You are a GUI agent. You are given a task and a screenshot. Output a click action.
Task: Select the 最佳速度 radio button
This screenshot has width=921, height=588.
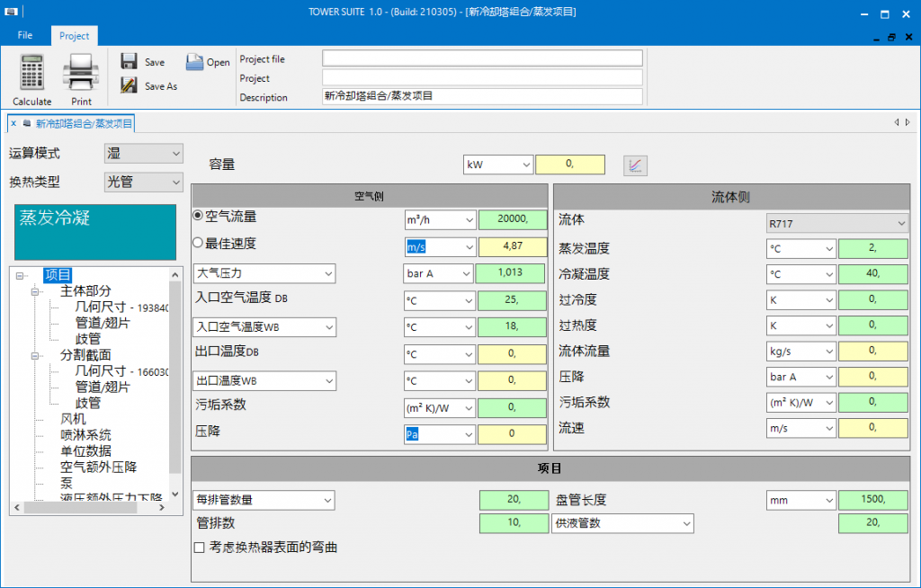coord(198,243)
